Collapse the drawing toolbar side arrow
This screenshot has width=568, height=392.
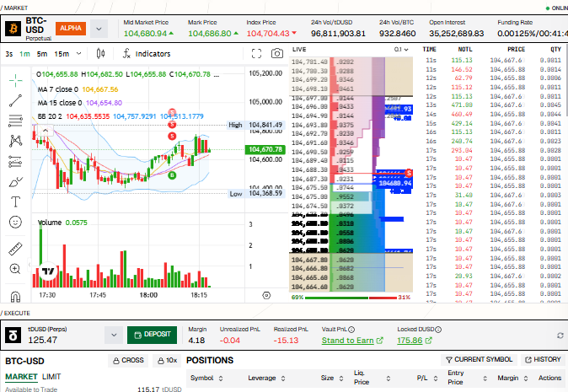(x=29, y=265)
